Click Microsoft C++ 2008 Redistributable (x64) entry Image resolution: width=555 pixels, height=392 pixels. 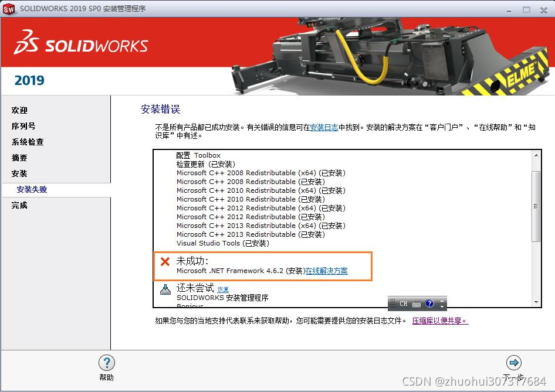tap(261, 173)
